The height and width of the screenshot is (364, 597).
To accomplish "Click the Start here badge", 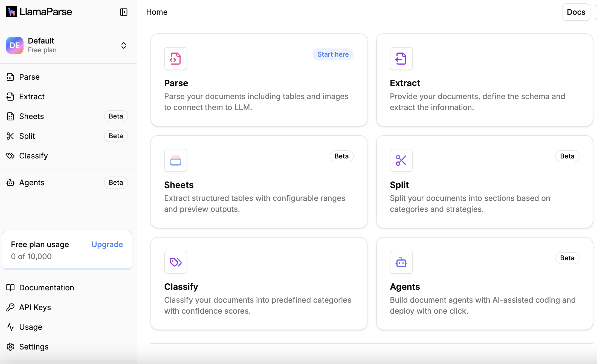I will [x=333, y=54].
